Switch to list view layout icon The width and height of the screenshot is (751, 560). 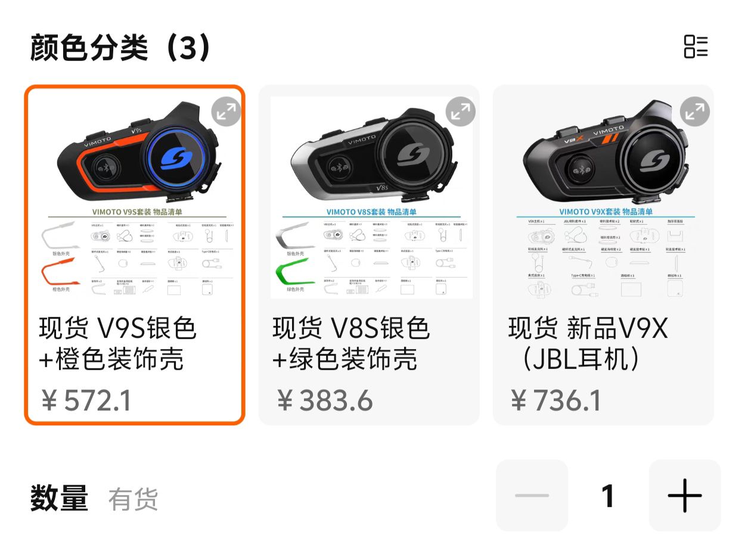tap(696, 46)
